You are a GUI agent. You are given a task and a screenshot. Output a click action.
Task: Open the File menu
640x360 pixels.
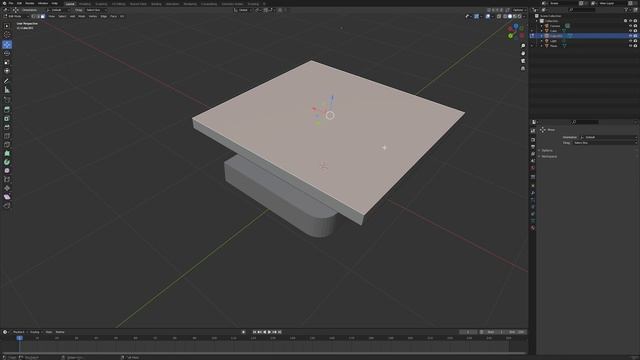(11, 3)
